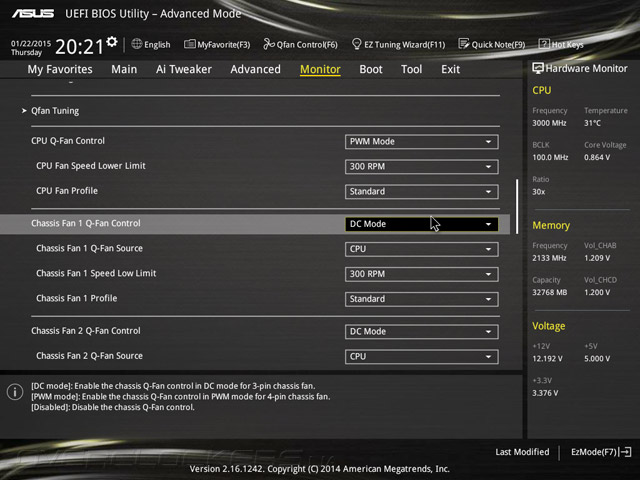The image size is (640, 480).
Task: Click the 31°C temperature value
Action: (x=592, y=123)
